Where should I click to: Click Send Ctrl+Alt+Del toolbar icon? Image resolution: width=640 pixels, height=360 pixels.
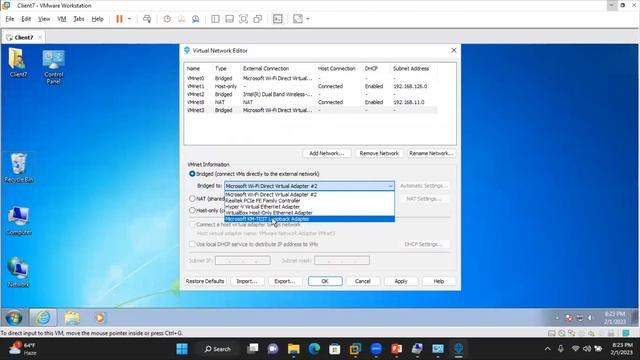pyautogui.click(x=147, y=19)
